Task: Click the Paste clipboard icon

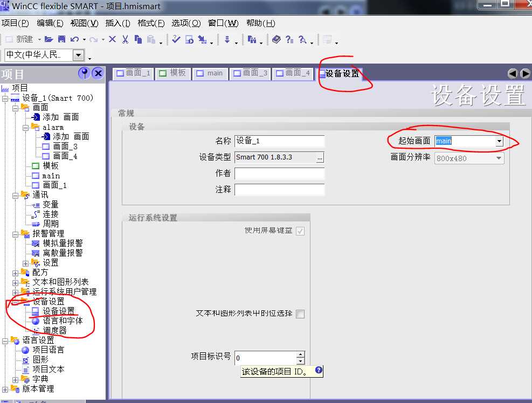Action: (151, 40)
